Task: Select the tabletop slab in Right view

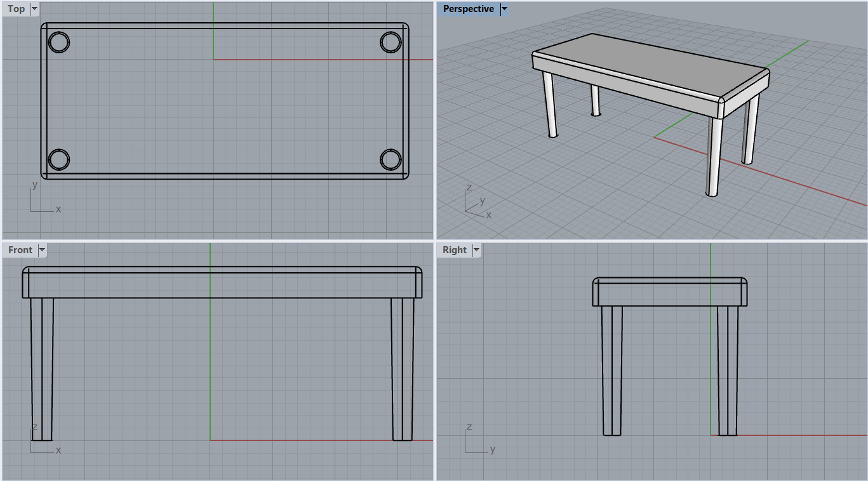Action: click(x=670, y=292)
